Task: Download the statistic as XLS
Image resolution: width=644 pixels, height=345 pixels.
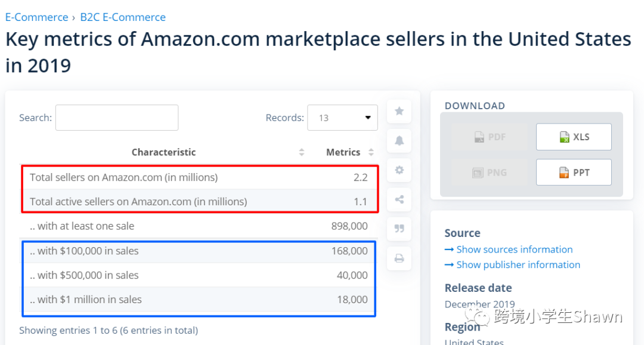Action: 574,137
